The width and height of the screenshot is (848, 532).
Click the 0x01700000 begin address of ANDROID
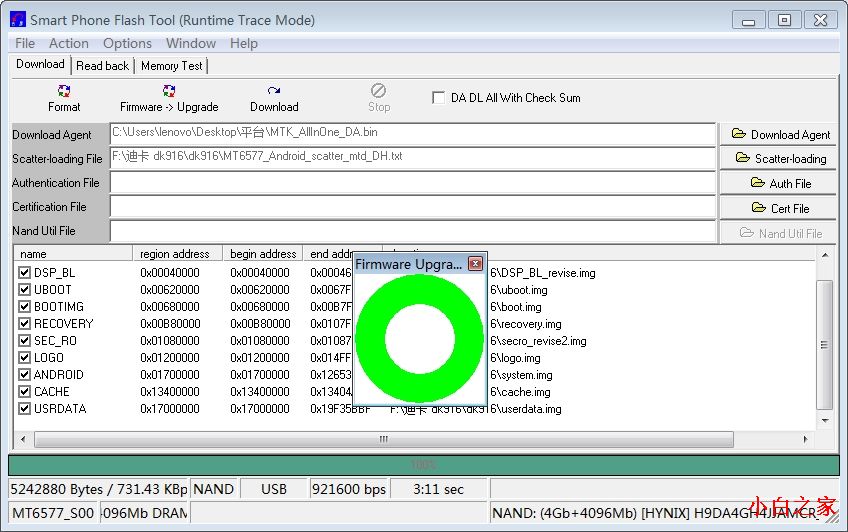[260, 375]
